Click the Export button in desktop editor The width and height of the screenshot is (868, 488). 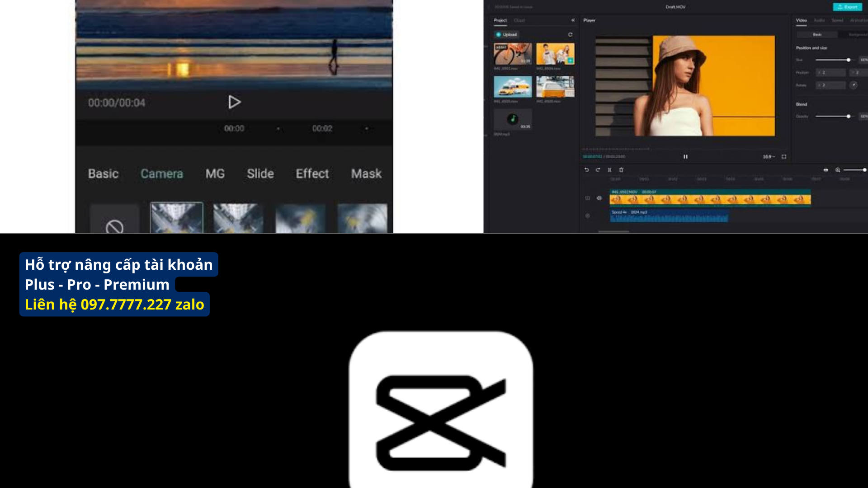coord(847,7)
